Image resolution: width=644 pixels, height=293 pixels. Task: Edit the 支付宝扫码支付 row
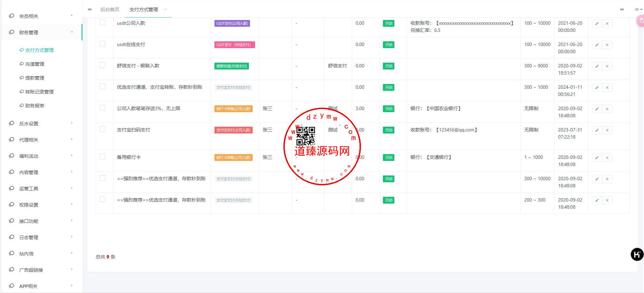597,130
